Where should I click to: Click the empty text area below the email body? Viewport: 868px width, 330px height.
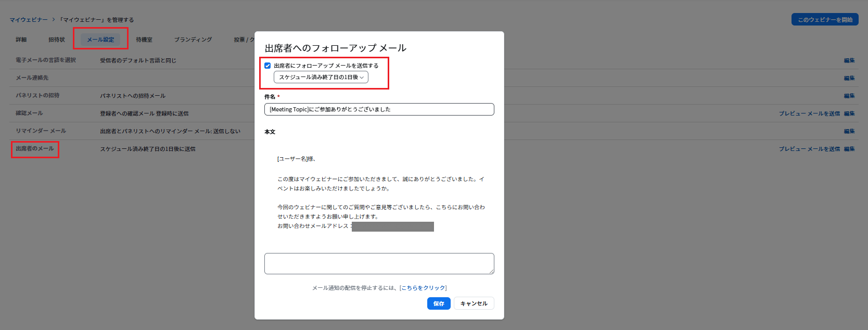click(x=379, y=263)
